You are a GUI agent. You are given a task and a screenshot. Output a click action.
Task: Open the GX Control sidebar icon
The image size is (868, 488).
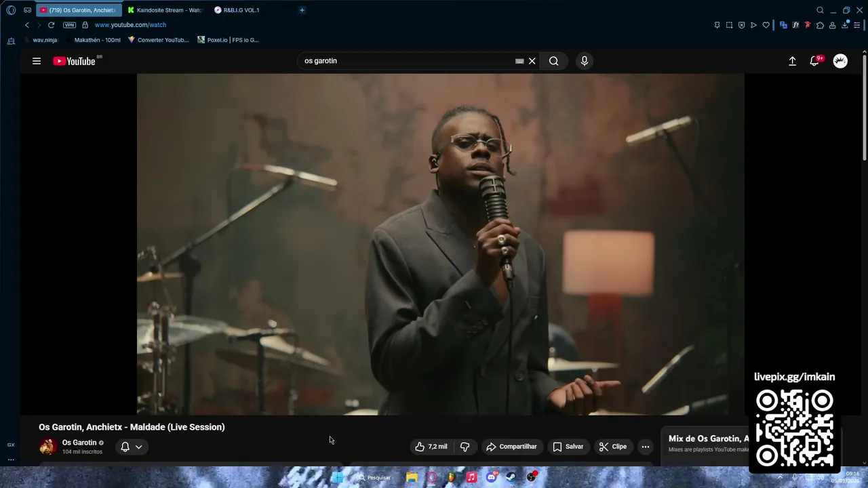tap(11, 445)
